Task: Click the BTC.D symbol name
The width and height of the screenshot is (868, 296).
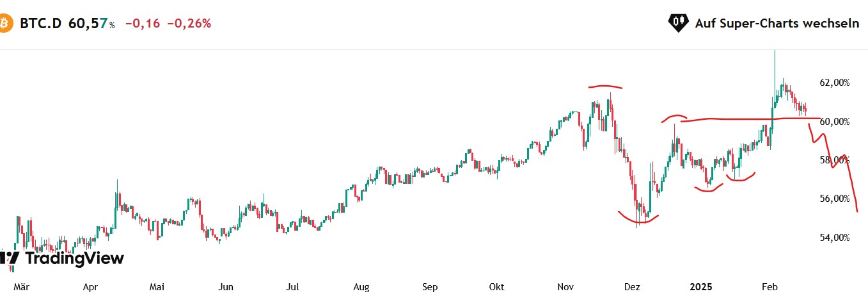Action: coord(42,24)
